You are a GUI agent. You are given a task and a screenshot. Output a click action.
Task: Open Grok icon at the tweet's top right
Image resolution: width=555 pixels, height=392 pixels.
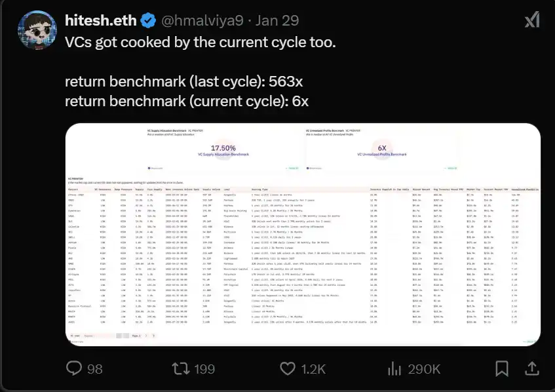(532, 20)
